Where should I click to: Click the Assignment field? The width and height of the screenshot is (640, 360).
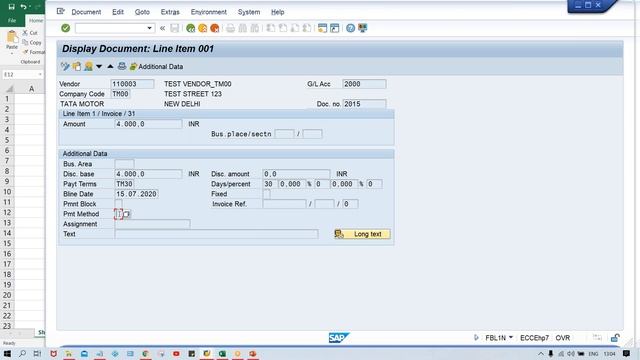152,224
